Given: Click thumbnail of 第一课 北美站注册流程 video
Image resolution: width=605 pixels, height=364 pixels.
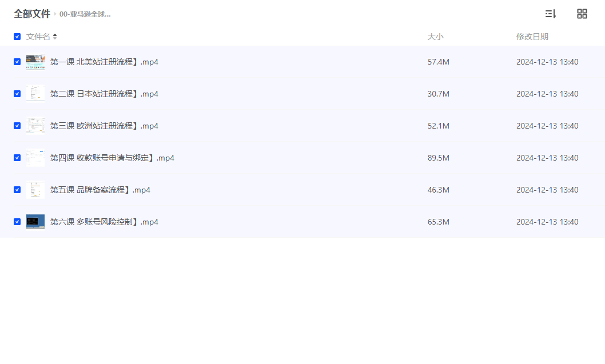Looking at the screenshot, I should tap(35, 62).
